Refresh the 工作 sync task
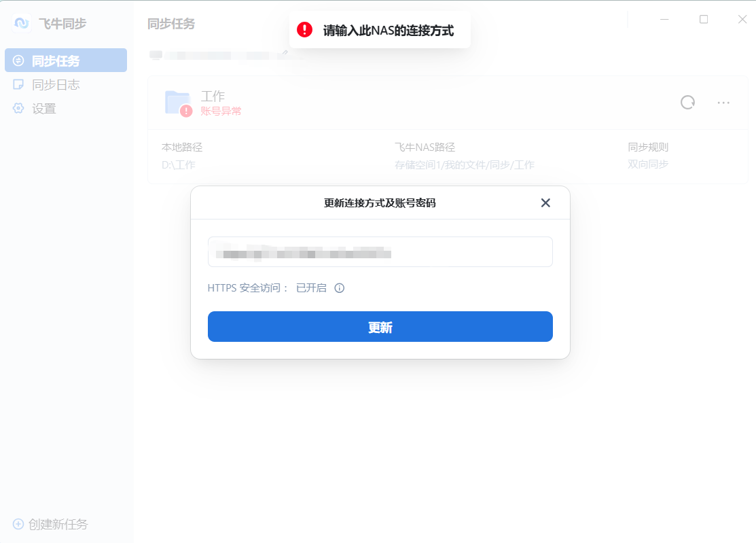Screen dimensions: 756x543 click(687, 102)
